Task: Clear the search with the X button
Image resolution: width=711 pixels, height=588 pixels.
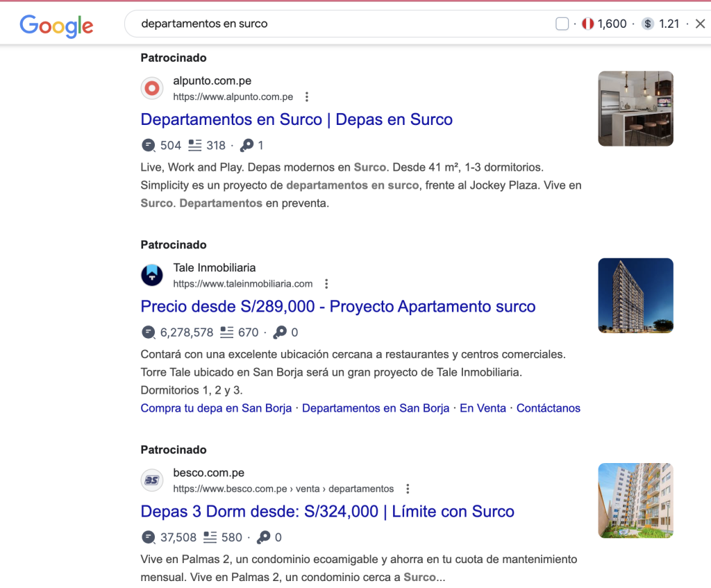Action: [x=700, y=24]
